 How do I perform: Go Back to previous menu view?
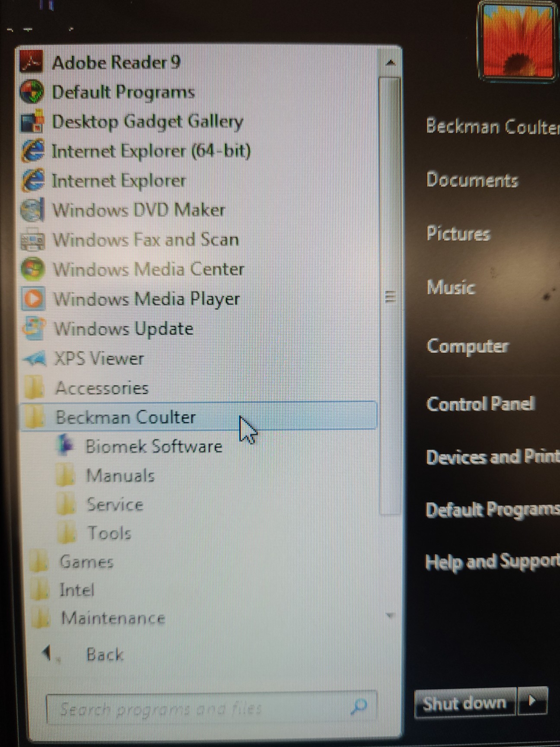point(104,654)
